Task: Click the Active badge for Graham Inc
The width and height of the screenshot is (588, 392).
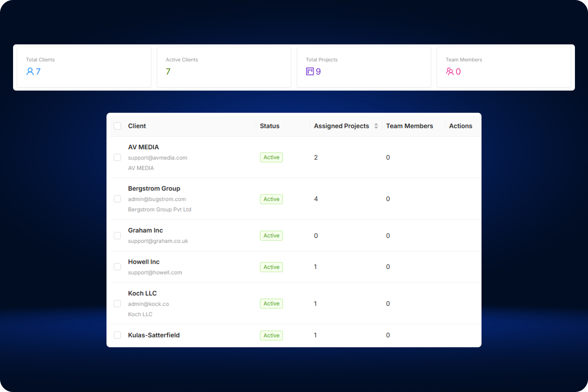Action: click(271, 235)
